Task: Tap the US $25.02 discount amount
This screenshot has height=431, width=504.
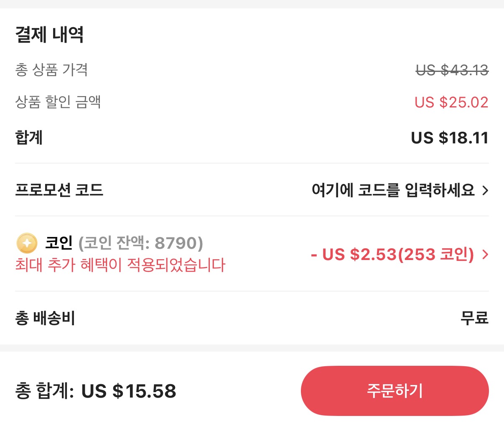Action: pos(451,102)
